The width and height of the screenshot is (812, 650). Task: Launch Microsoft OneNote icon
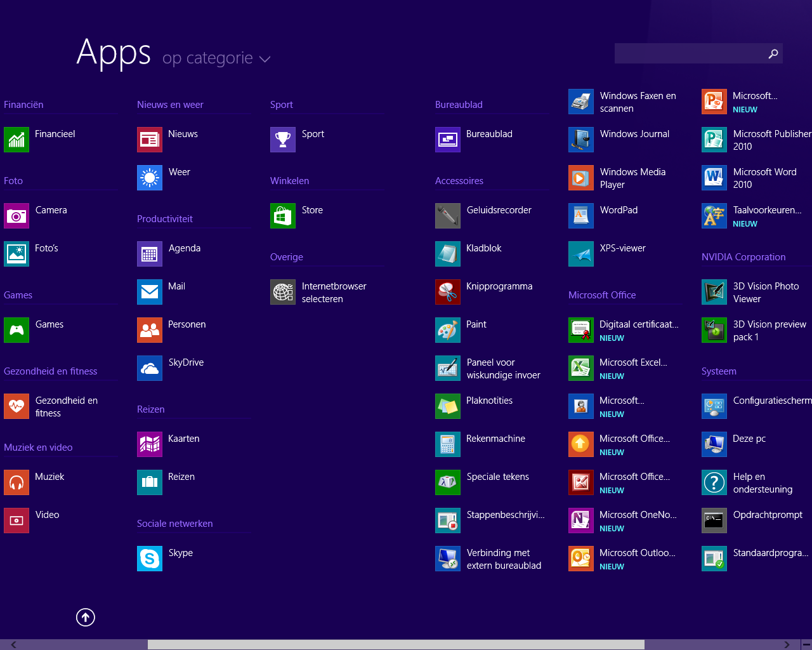pos(581,521)
